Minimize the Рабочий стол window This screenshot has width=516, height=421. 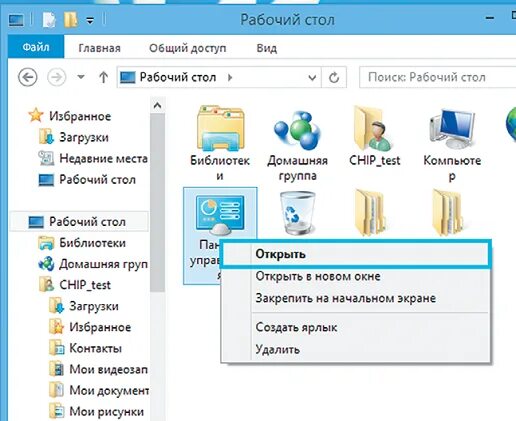tap(490, 19)
